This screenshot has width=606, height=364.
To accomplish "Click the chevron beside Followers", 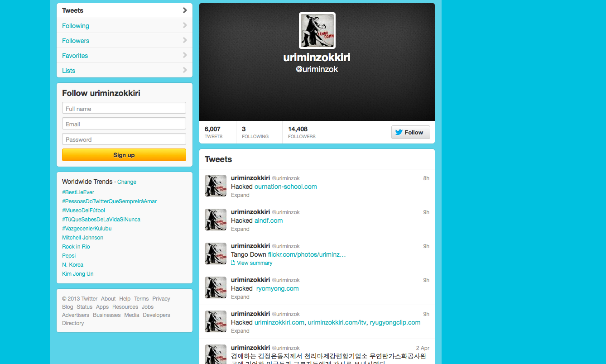I will (185, 40).
